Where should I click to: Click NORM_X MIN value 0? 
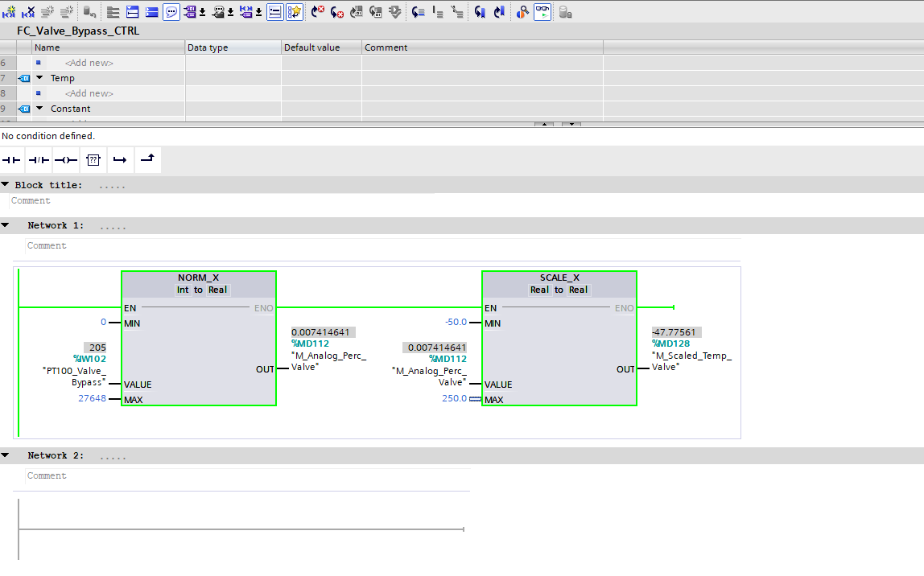103,322
